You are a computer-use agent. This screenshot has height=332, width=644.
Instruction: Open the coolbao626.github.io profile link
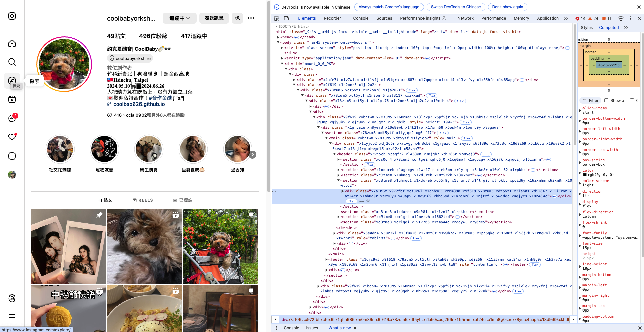click(x=139, y=104)
